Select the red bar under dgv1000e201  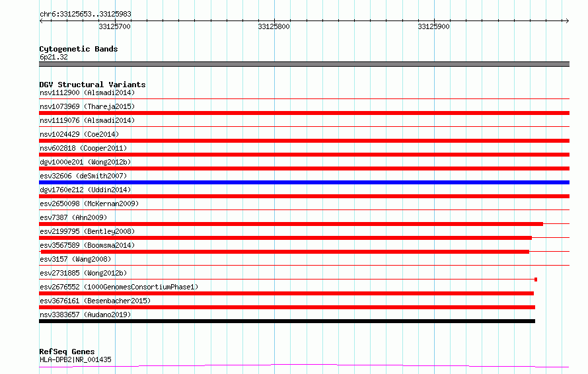(x=304, y=168)
